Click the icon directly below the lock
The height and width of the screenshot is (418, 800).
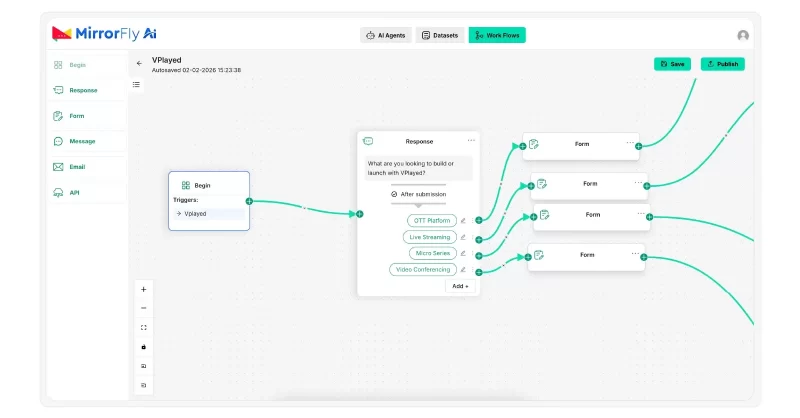[x=143, y=366]
